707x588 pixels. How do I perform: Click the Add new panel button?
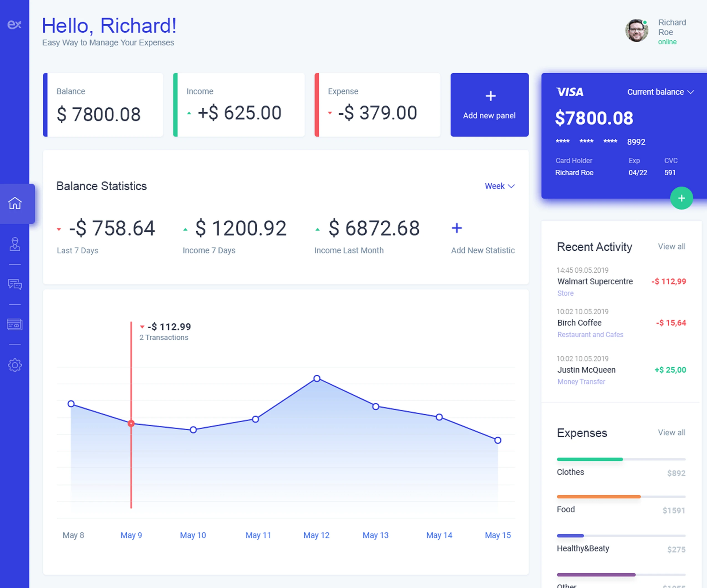[x=490, y=105]
